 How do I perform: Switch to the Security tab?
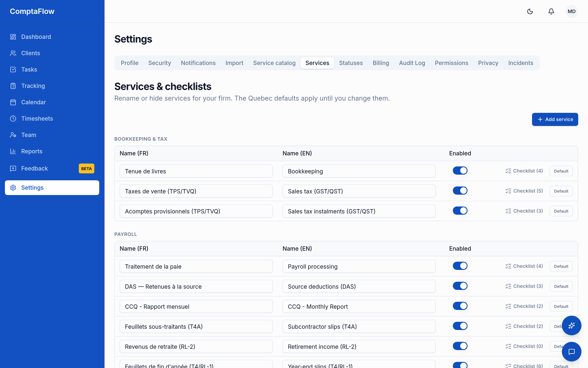pyautogui.click(x=160, y=63)
